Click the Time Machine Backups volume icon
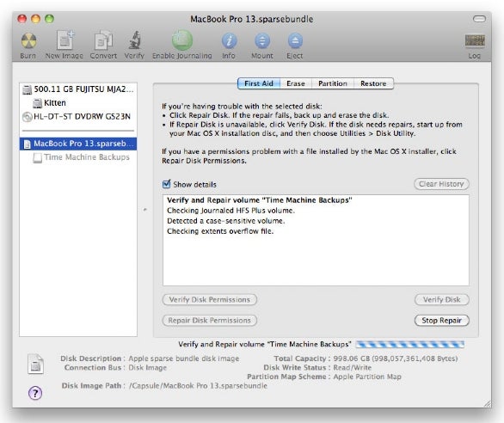 (38, 157)
